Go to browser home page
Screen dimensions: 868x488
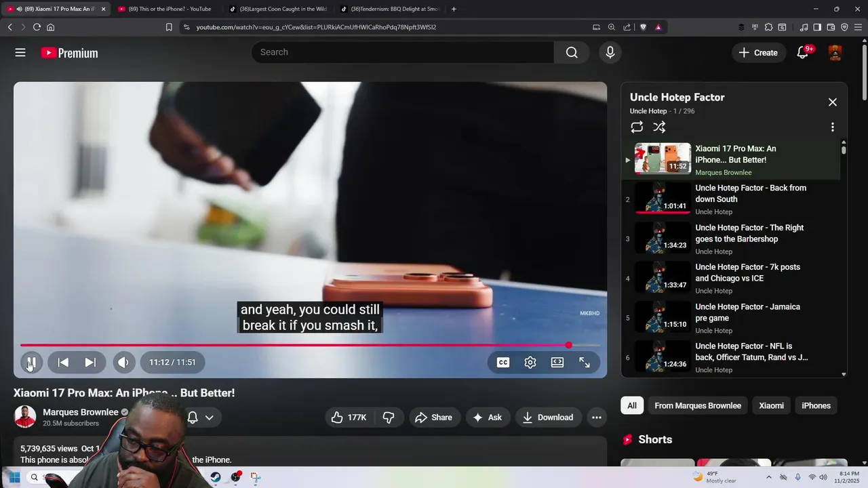point(51,27)
